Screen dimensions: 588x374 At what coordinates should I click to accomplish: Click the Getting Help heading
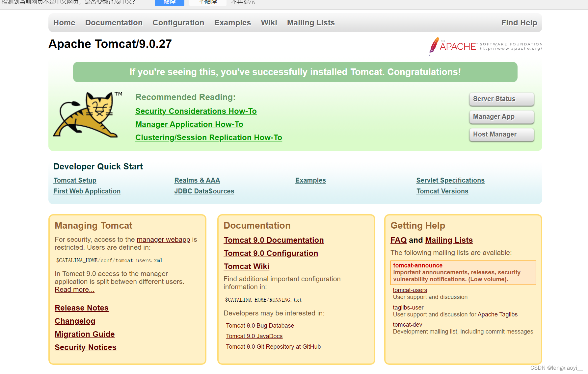(418, 226)
